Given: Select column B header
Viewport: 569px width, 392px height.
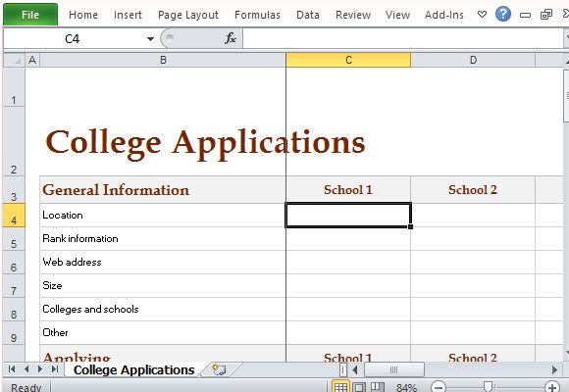Looking at the screenshot, I should [x=163, y=60].
